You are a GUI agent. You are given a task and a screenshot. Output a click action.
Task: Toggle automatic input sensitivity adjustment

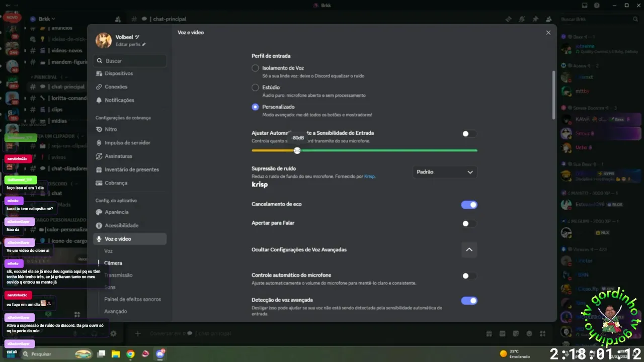tap(469, 134)
